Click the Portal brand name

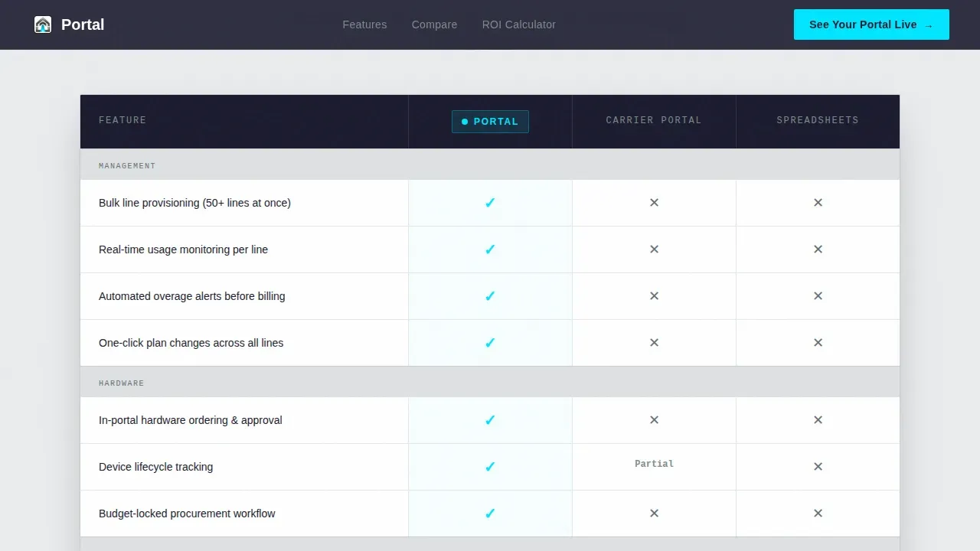click(83, 24)
